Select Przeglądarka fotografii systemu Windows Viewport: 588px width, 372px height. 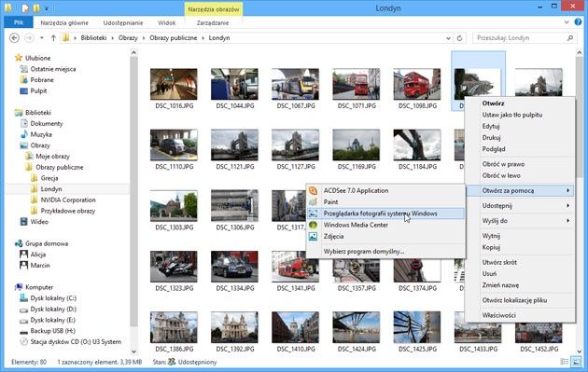point(385,214)
